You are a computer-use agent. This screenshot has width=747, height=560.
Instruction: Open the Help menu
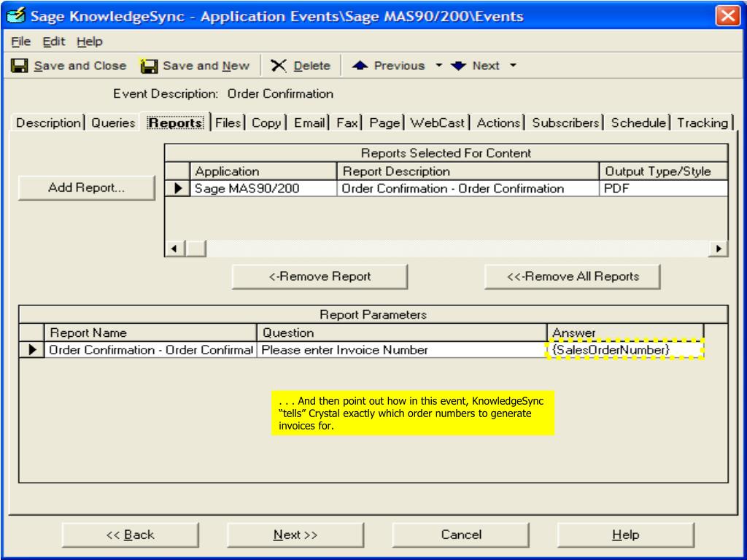pyautogui.click(x=90, y=42)
